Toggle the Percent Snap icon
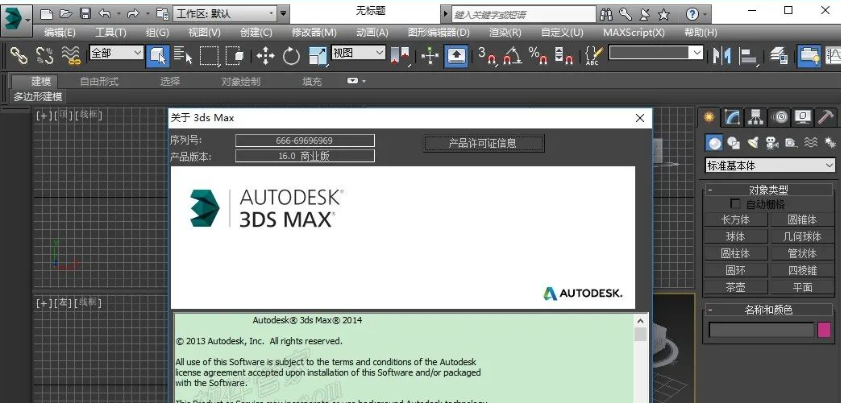The width and height of the screenshot is (841, 403). 538,56
